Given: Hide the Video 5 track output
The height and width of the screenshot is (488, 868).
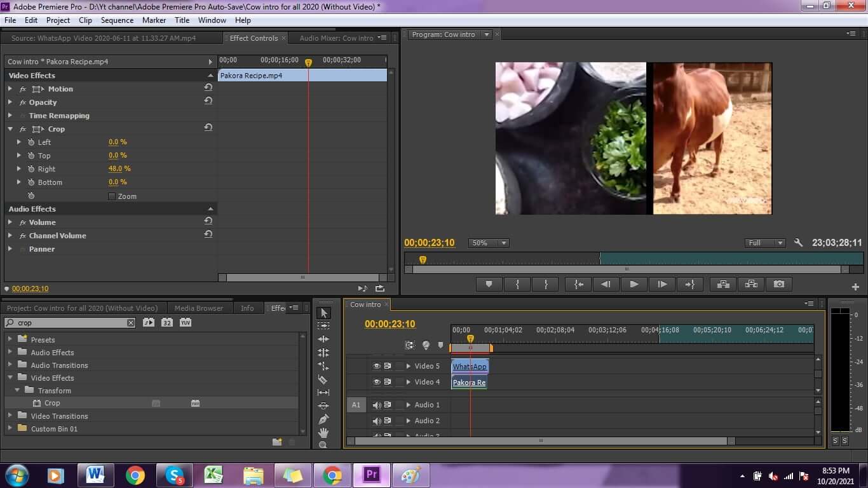Looking at the screenshot, I should pyautogui.click(x=377, y=366).
